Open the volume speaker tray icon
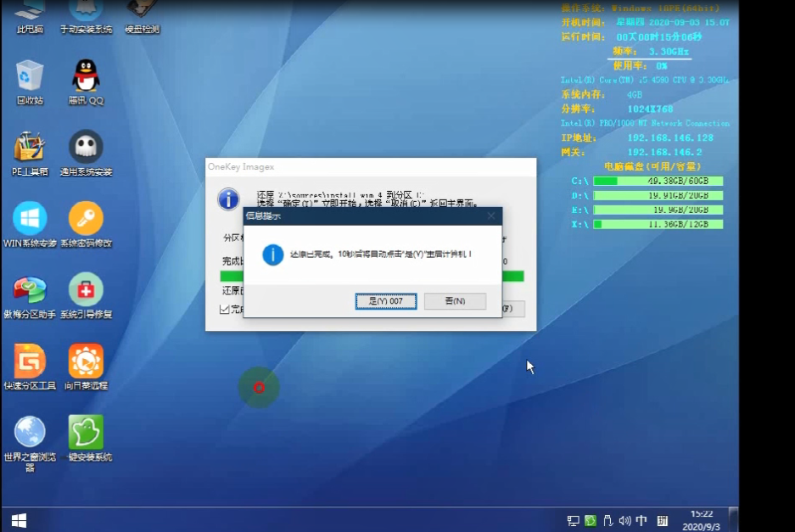Viewport: 795px width, 532px height. [624, 520]
